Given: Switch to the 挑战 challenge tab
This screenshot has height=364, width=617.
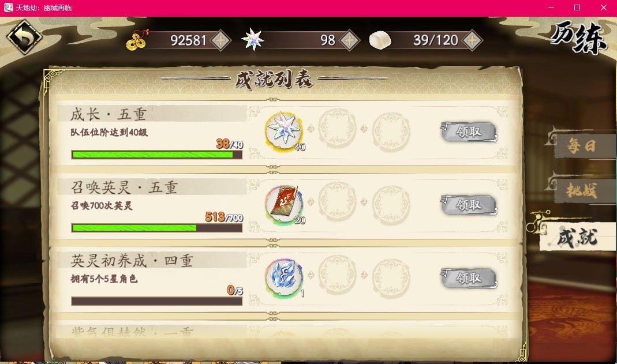Looking at the screenshot, I should coord(581,190).
